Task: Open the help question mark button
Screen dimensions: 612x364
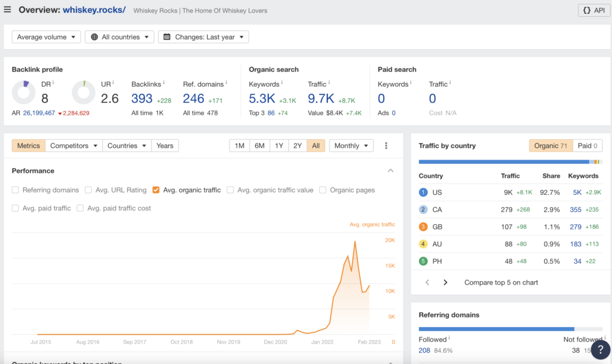Action: [x=600, y=350]
